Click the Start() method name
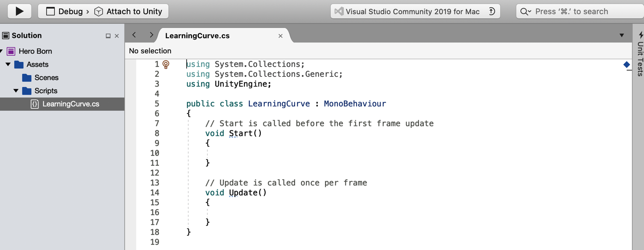The height and width of the screenshot is (250, 644). 245,133
